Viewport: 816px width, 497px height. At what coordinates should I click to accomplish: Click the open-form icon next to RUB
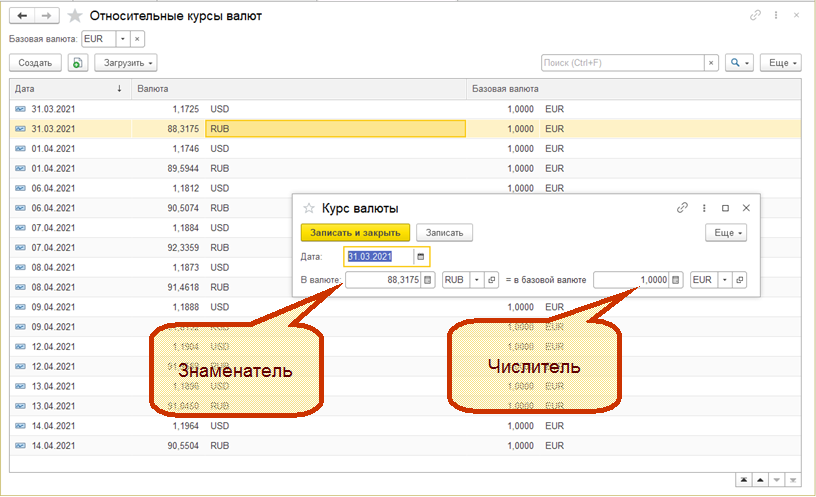(x=491, y=281)
